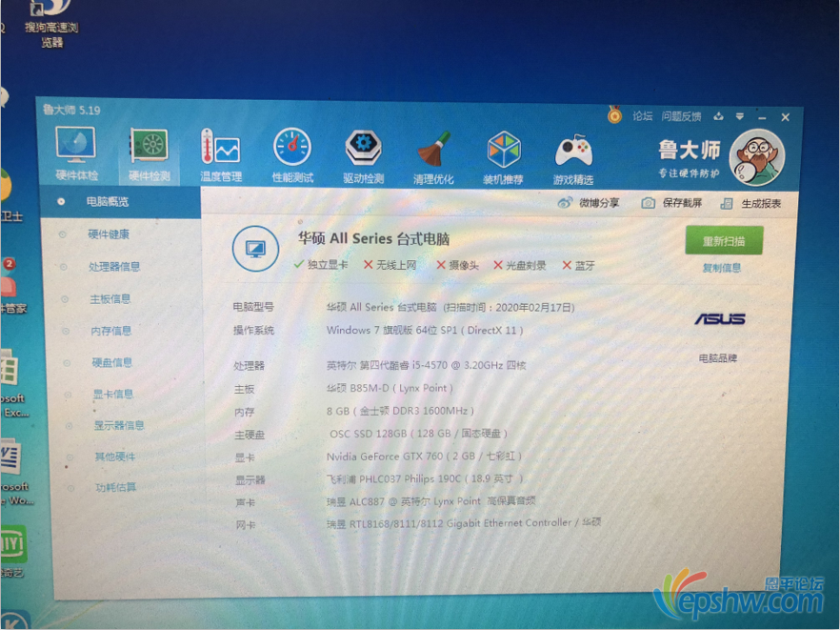This screenshot has height=630, width=840.
Task: Open 处理器信息 in sidebar
Action: tap(114, 267)
